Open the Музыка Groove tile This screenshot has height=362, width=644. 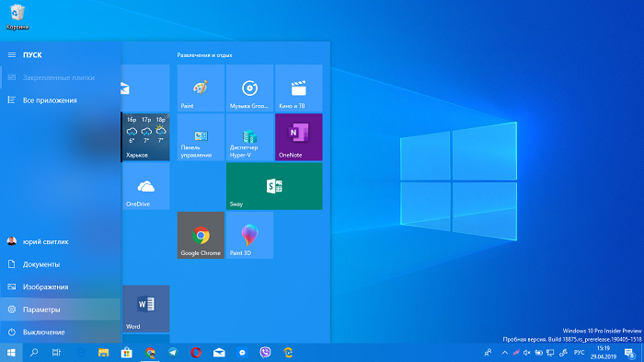coord(249,88)
